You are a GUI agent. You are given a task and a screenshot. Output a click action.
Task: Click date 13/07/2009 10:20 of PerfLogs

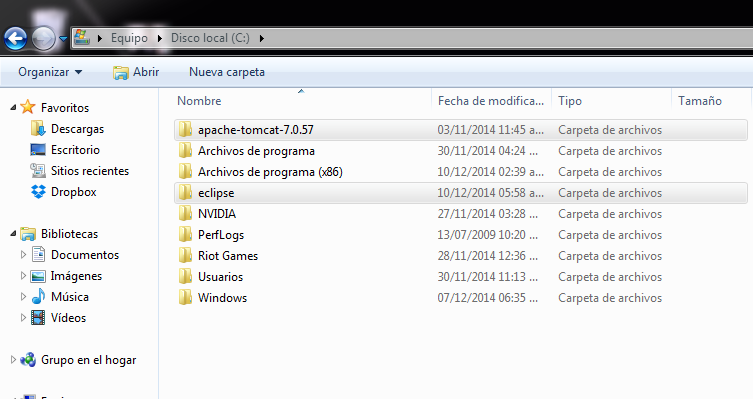487,235
